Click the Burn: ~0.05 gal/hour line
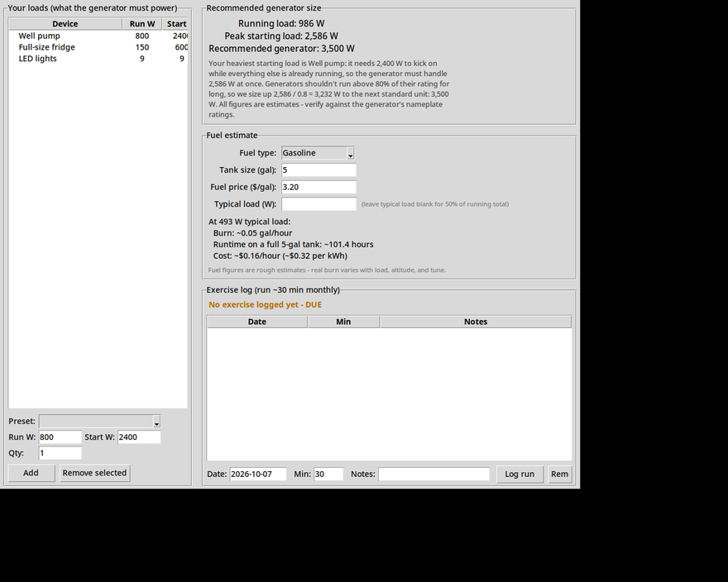 tap(252, 233)
